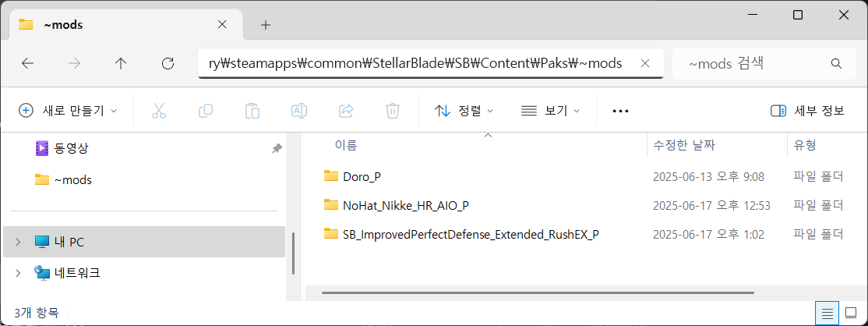Maximize the File Explorer window
This screenshot has height=326, width=868.
[x=798, y=16]
